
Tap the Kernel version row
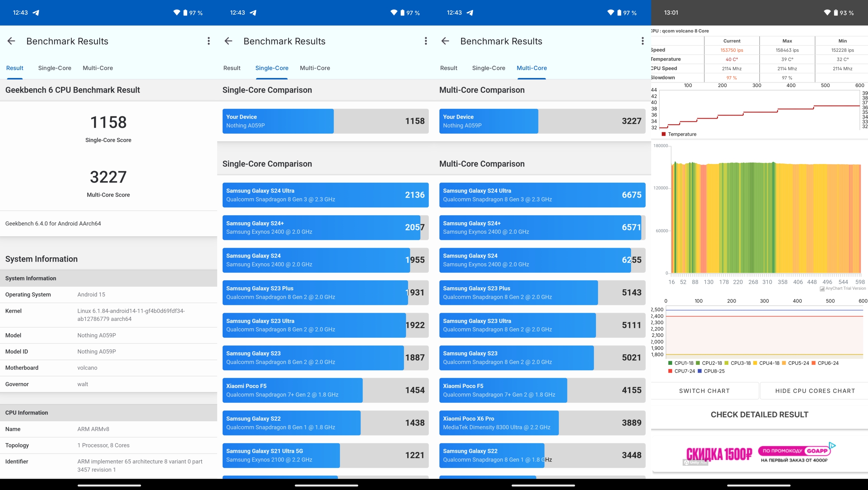pyautogui.click(x=109, y=315)
